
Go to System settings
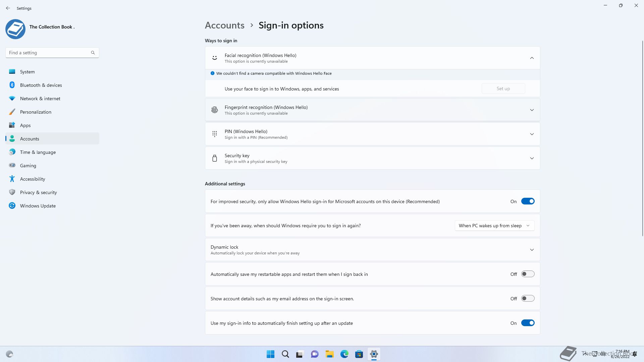tap(52, 72)
